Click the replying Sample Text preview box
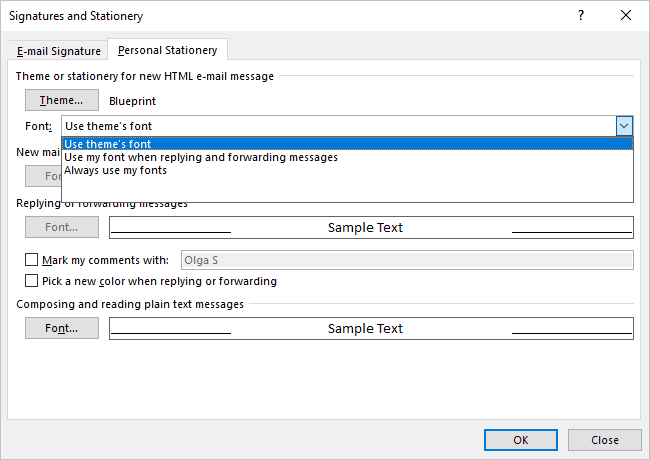The height and width of the screenshot is (460, 650). coord(371,227)
